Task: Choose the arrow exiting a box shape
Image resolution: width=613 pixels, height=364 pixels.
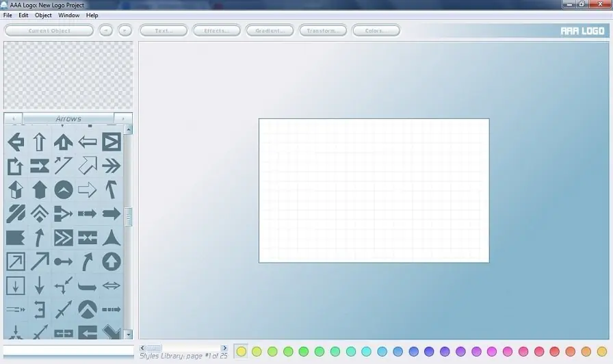Action: pos(16,166)
